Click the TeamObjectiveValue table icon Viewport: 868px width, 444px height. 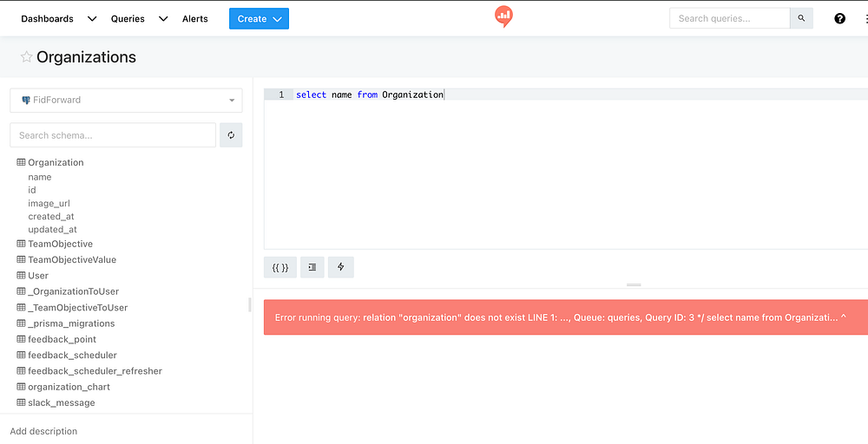(21, 259)
